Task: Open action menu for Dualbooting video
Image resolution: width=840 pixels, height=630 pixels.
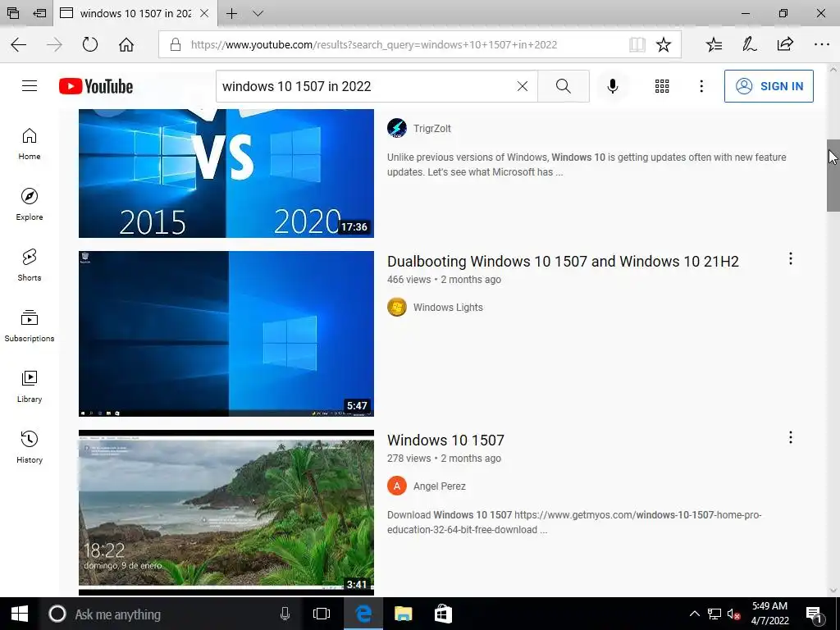Action: click(790, 258)
